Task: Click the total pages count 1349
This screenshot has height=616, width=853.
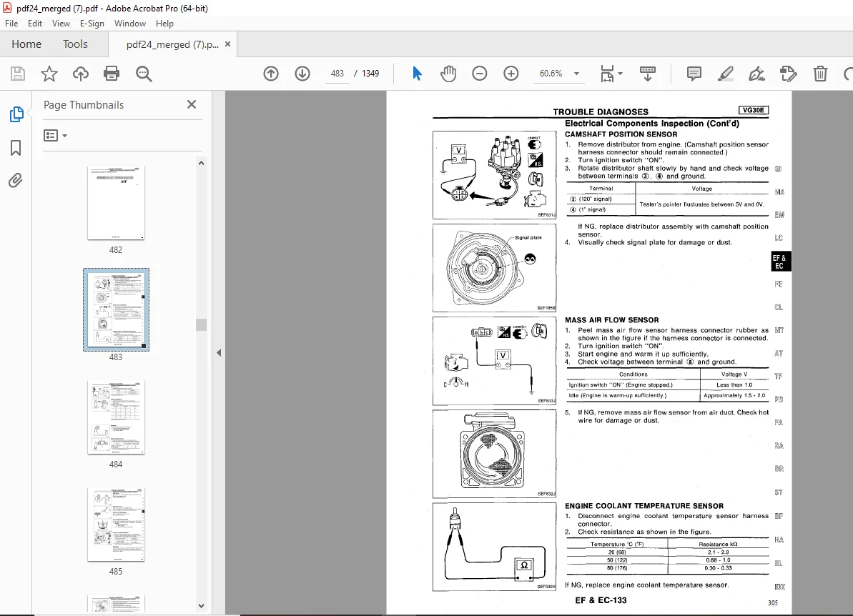Action: [x=370, y=74]
